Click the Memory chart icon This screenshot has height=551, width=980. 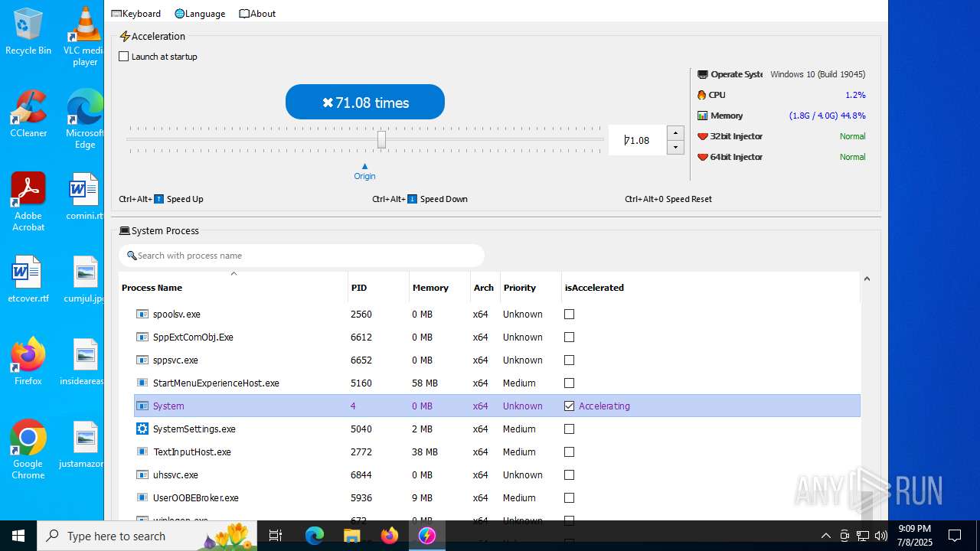[x=702, y=116]
